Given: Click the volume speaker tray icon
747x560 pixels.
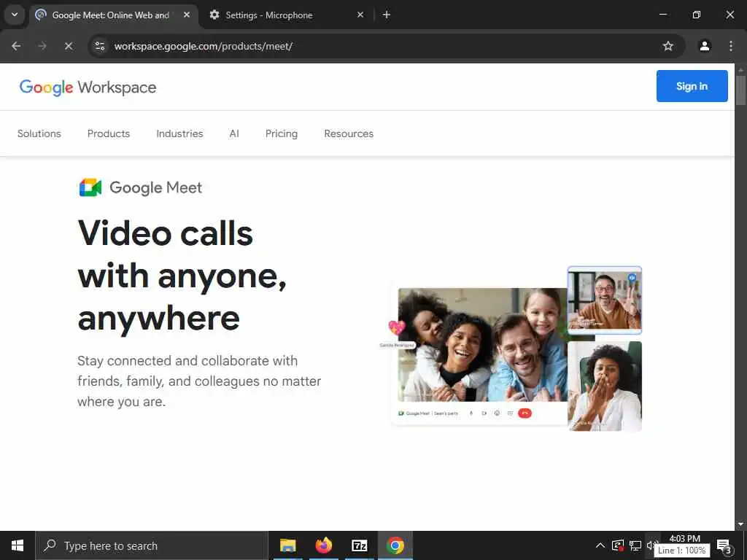Looking at the screenshot, I should tap(651, 545).
